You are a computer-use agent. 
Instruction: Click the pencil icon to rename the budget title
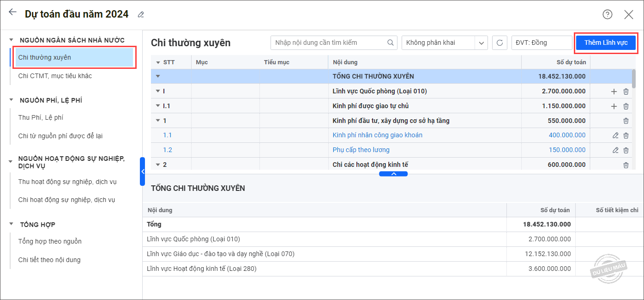coord(141,15)
